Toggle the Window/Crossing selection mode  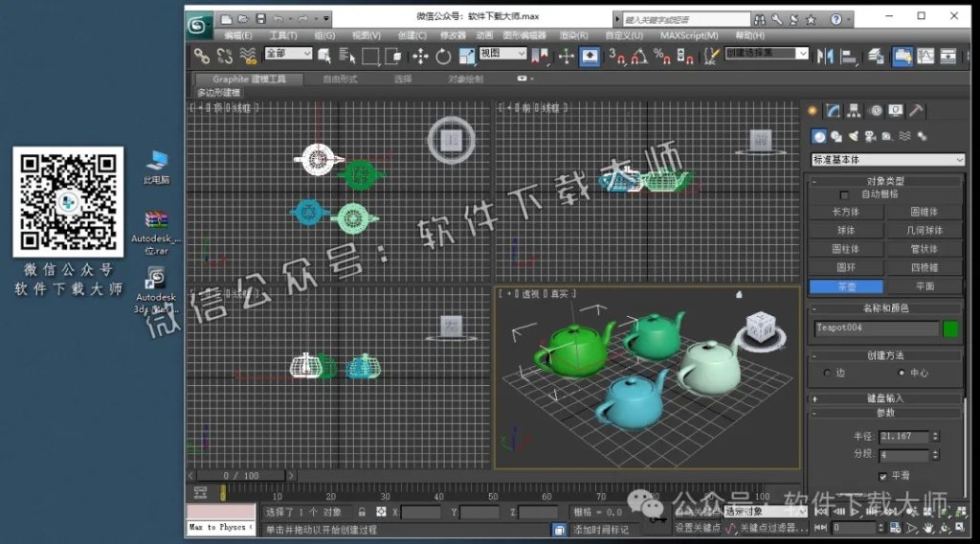393,57
